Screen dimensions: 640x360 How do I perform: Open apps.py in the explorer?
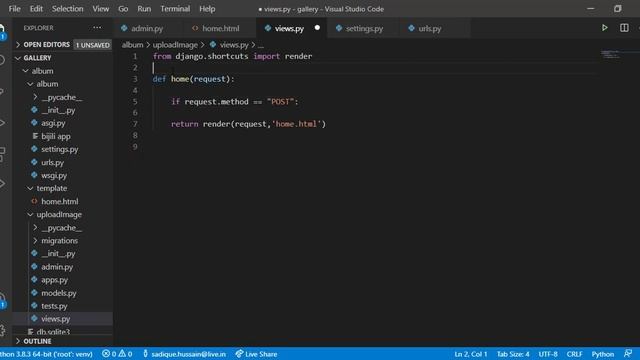tap(54, 280)
